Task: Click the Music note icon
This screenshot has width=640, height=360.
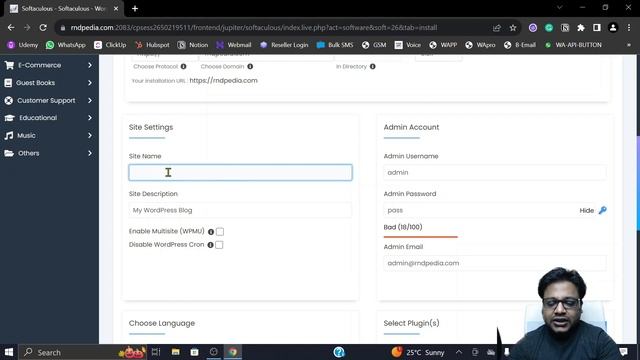Action: [9, 136]
